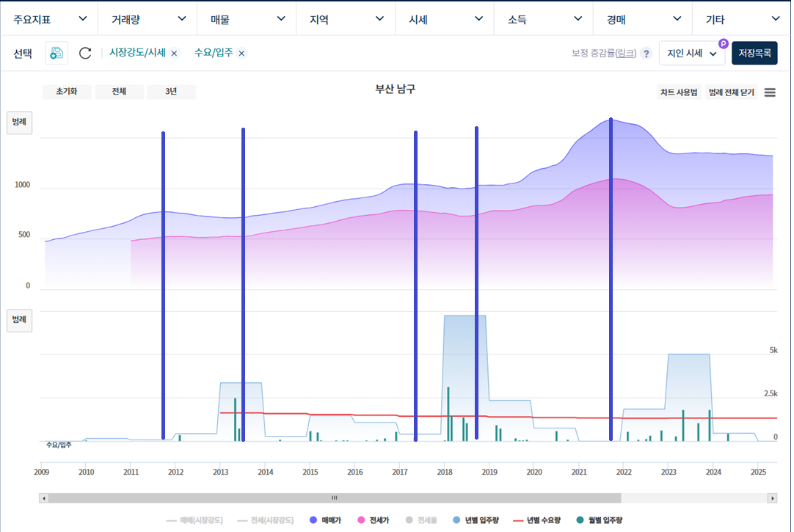
Task: Click the horizontal scrollbar below the chart
Action: 334,497
